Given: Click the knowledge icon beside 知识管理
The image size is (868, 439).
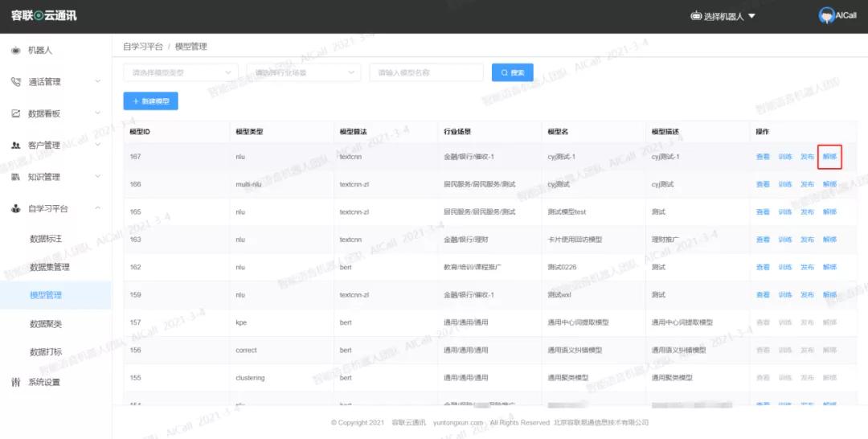Looking at the screenshot, I should click(x=16, y=177).
